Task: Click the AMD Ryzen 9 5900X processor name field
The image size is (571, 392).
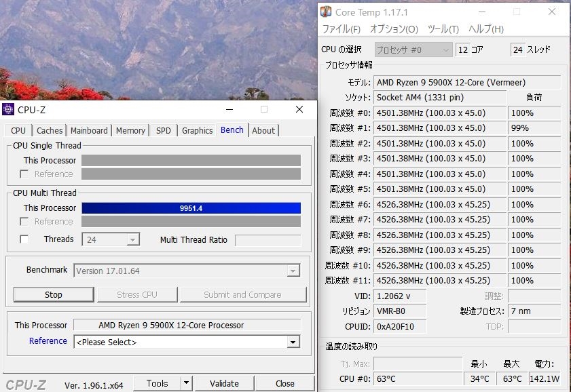Action: [x=187, y=325]
